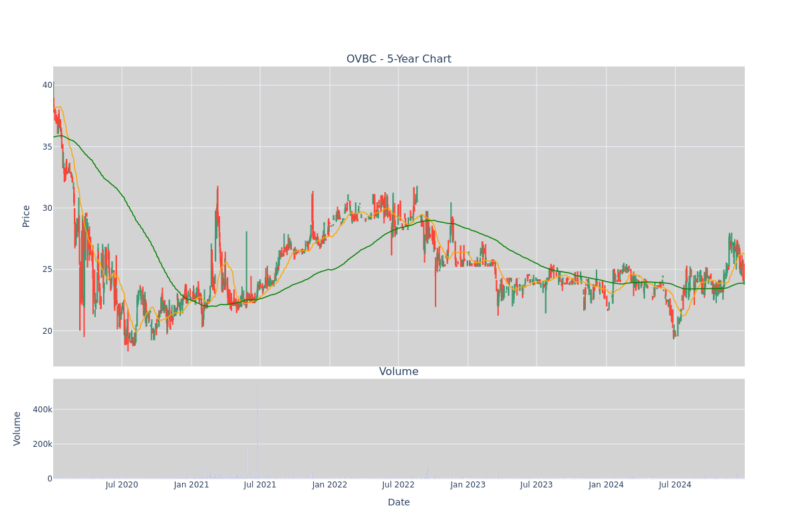Viewport: 798px width, 532px height.
Task: Click the 30 price axis tick
Action: (47, 208)
